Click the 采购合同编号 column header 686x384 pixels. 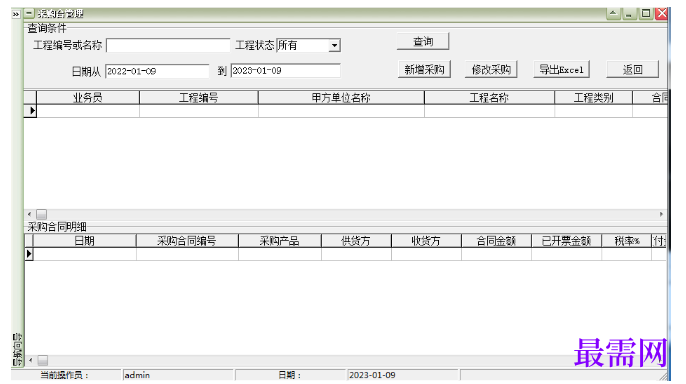(x=187, y=241)
